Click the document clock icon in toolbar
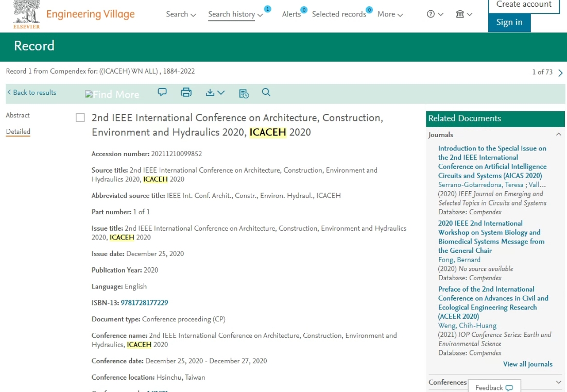The height and width of the screenshot is (392, 567). coord(244,93)
